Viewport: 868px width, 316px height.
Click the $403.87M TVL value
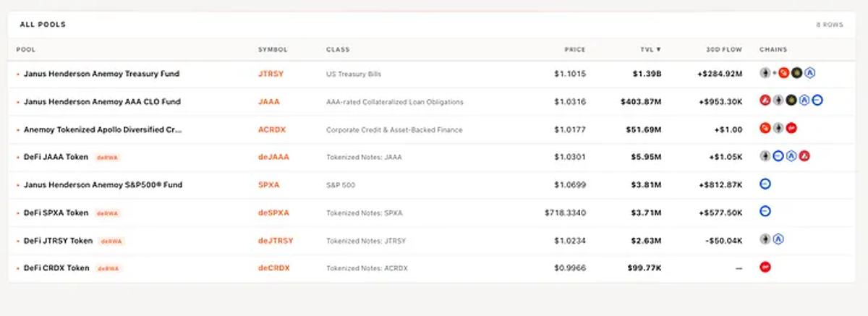[641, 101]
